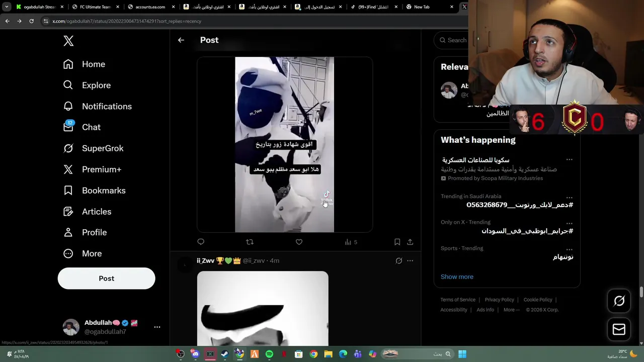This screenshot has width=644, height=362.
Task: Switch to the accounts.ea.com tab
Action: click(151, 7)
